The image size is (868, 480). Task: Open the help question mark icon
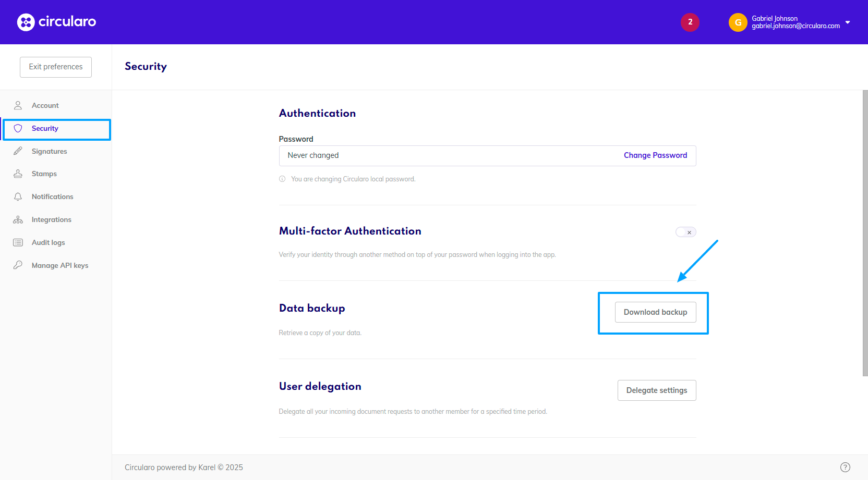845,467
